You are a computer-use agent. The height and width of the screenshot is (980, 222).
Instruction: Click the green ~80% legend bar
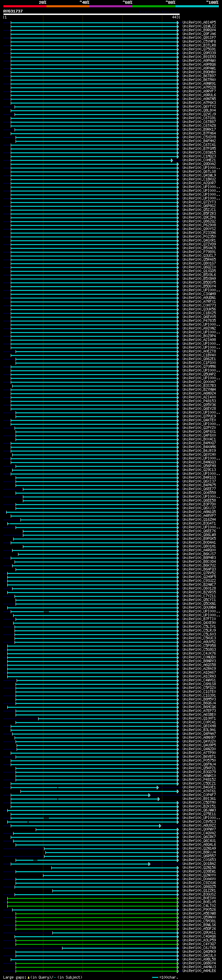pos(154,6)
